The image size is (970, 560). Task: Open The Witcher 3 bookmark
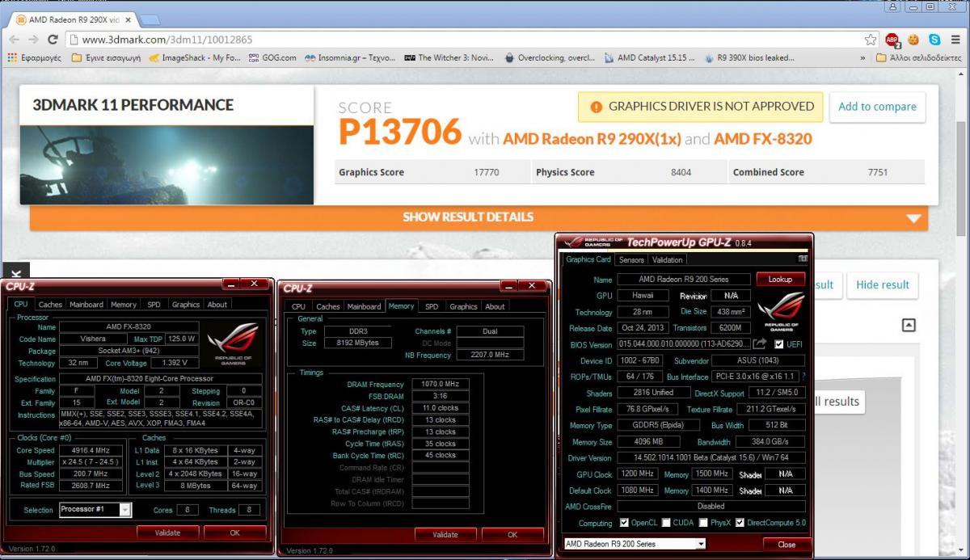449,58
